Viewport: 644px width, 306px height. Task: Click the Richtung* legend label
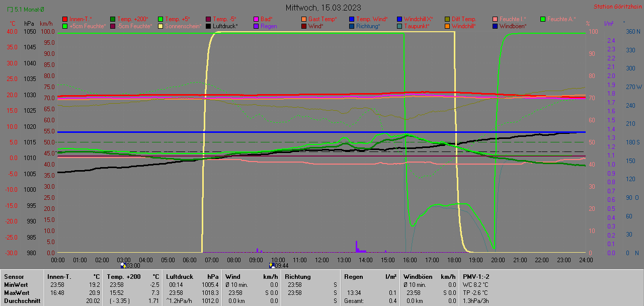(x=368, y=26)
